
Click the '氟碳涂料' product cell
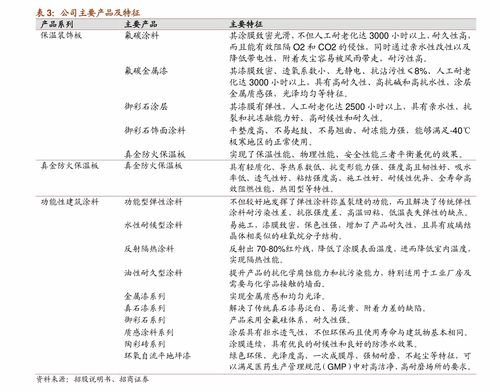pos(142,35)
